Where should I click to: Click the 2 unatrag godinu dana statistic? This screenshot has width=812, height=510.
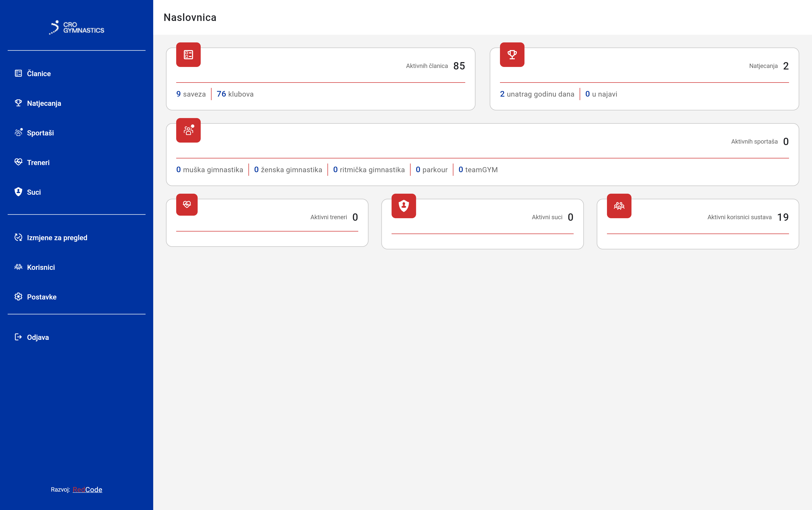(x=537, y=94)
